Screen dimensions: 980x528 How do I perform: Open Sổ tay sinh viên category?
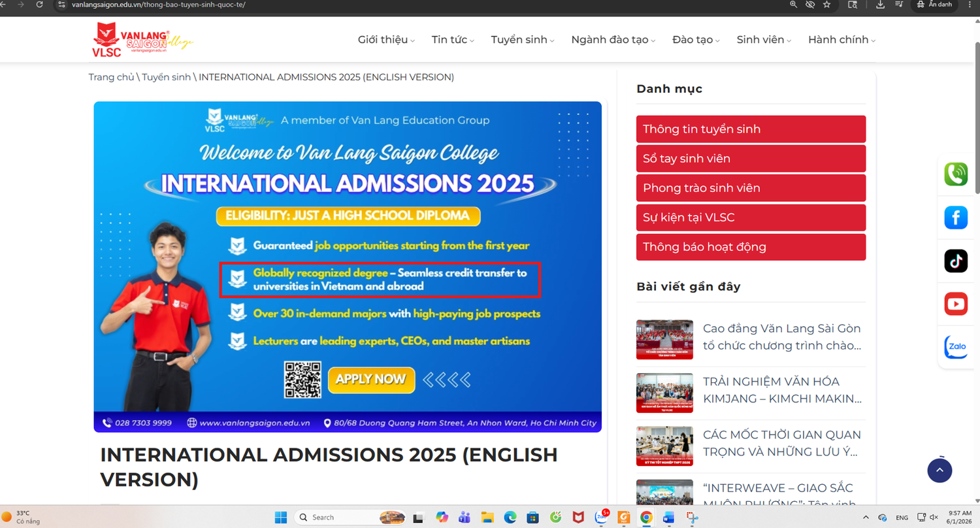click(751, 159)
